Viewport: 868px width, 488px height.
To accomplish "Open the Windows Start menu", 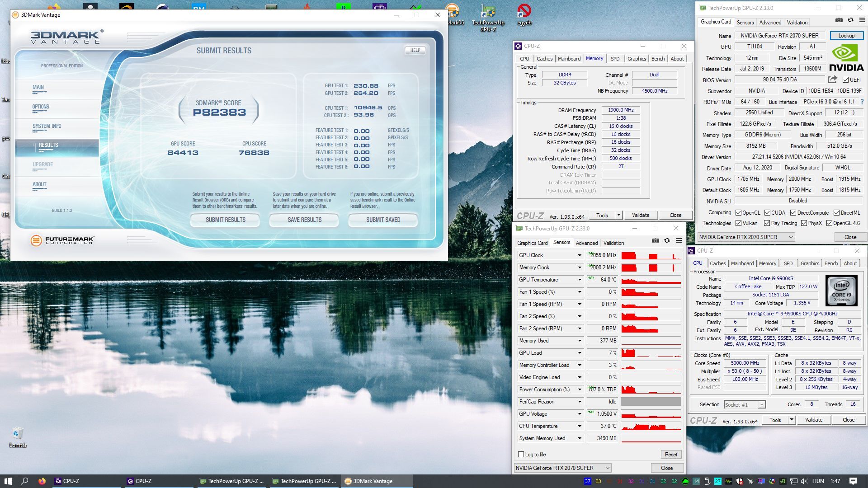I will point(8,481).
